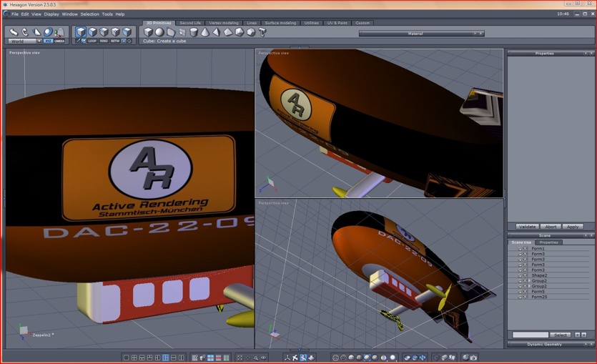The height and width of the screenshot is (364, 597).
Task: Click the camera snapshot icon bottom right
Action: click(x=473, y=358)
